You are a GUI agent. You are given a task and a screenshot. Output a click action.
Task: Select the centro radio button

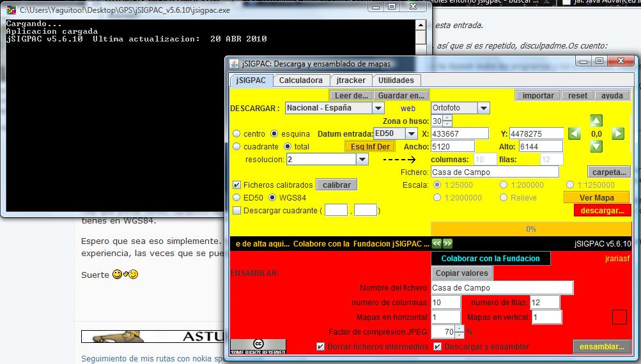click(x=236, y=133)
